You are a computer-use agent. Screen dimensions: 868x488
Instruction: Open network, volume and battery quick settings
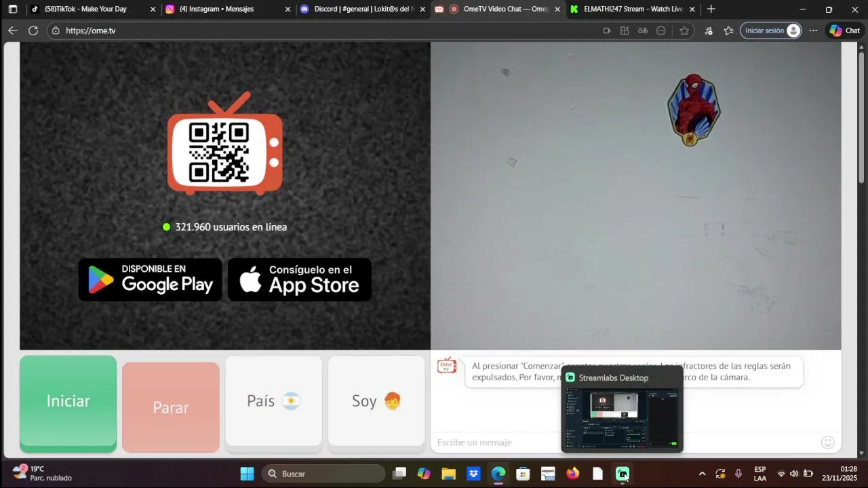pyautogui.click(x=795, y=474)
